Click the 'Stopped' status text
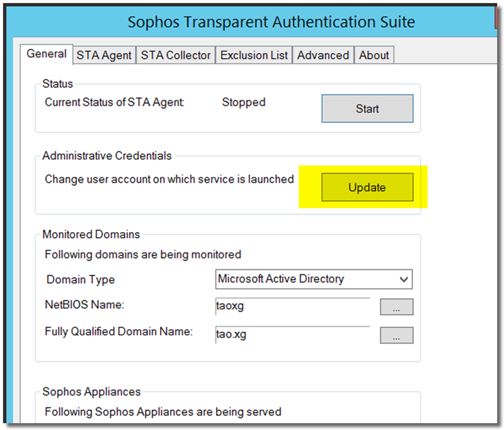The height and width of the screenshot is (430, 504). point(244,102)
